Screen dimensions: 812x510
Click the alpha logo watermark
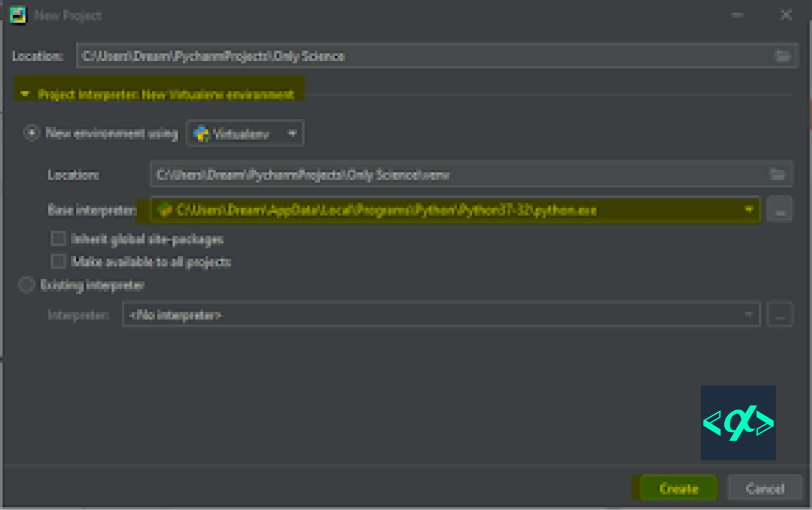coord(738,422)
